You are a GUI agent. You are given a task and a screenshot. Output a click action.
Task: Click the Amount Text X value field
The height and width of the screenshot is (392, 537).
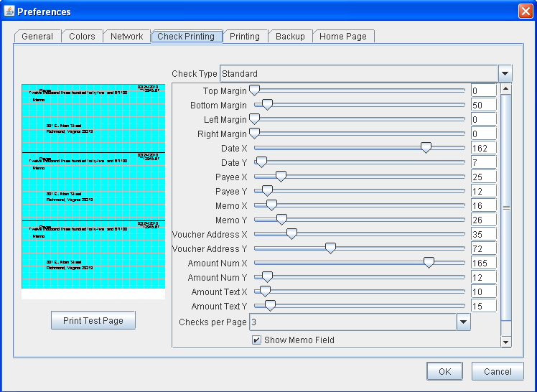point(484,292)
